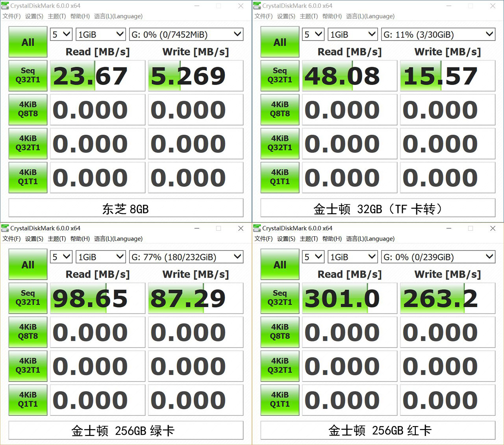The height and width of the screenshot is (445, 504).
Task: Run Seq Q32T1 test in 东芝 8GB window
Action: (28, 76)
